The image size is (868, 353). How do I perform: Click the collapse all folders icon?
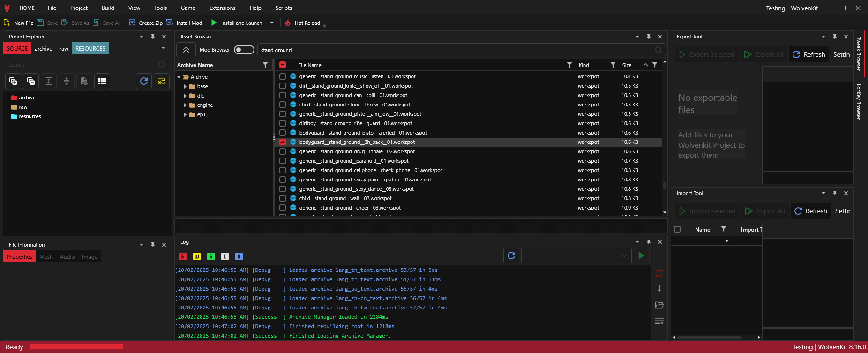point(31,81)
